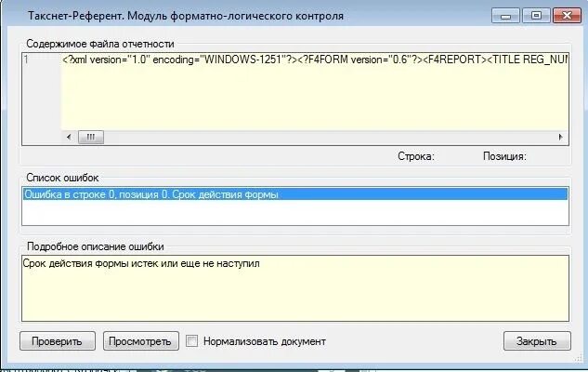Click the Строка: label
The height and width of the screenshot is (372, 588).
click(416, 156)
